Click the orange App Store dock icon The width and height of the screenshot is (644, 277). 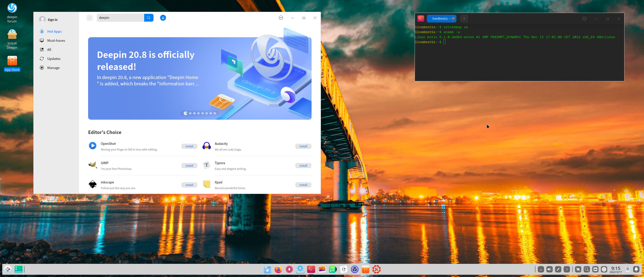(366, 270)
